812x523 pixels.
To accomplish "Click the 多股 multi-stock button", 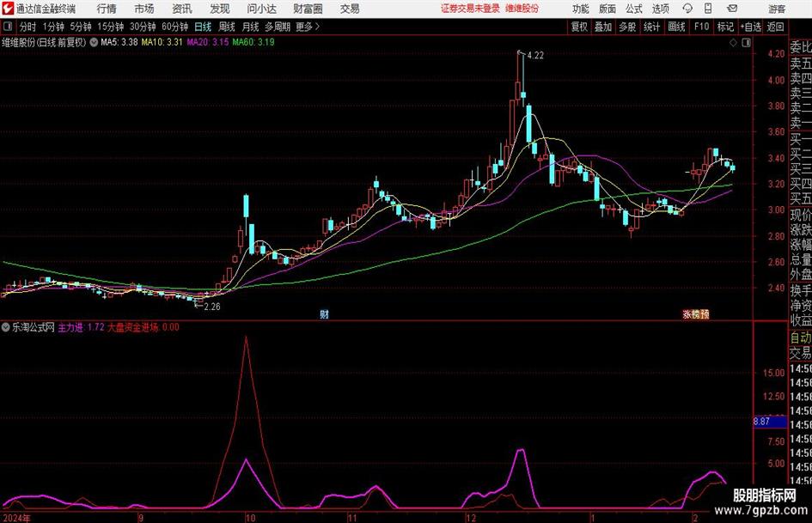I will pyautogui.click(x=627, y=27).
